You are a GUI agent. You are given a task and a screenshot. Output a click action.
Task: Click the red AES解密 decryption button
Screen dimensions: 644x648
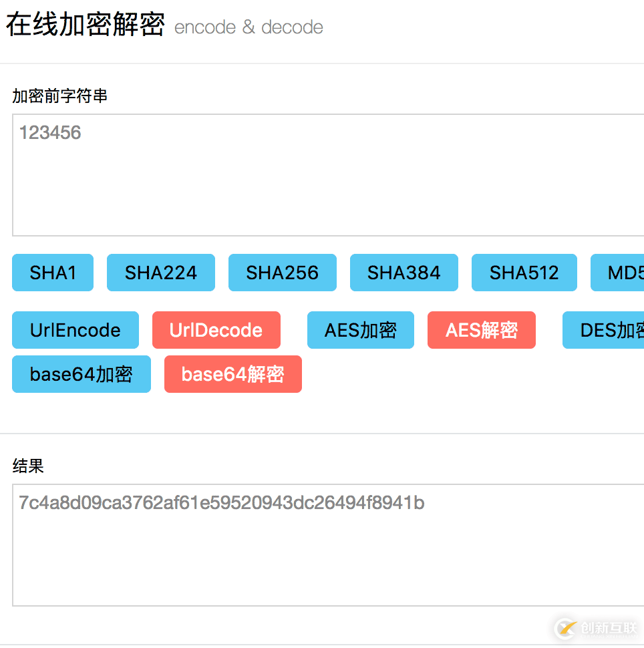point(481,330)
